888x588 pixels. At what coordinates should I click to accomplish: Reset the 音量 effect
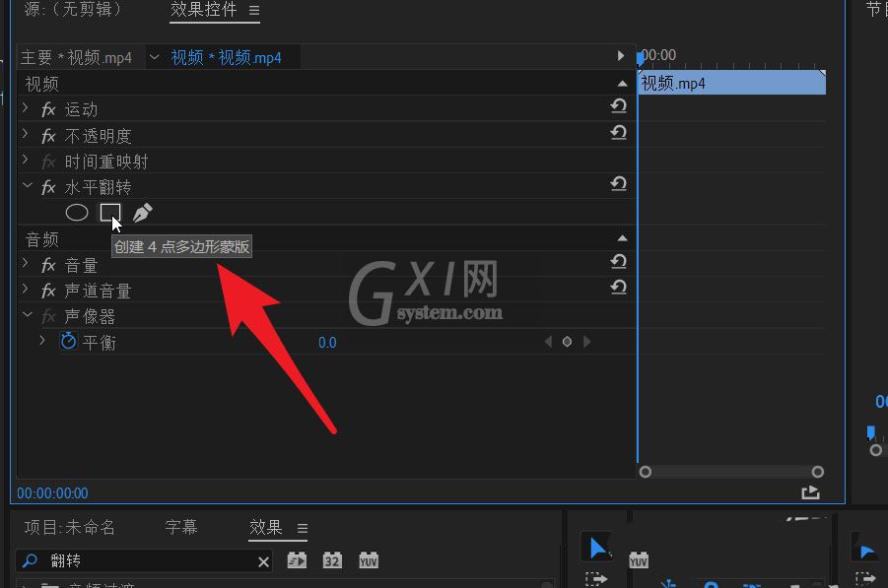coord(618,261)
